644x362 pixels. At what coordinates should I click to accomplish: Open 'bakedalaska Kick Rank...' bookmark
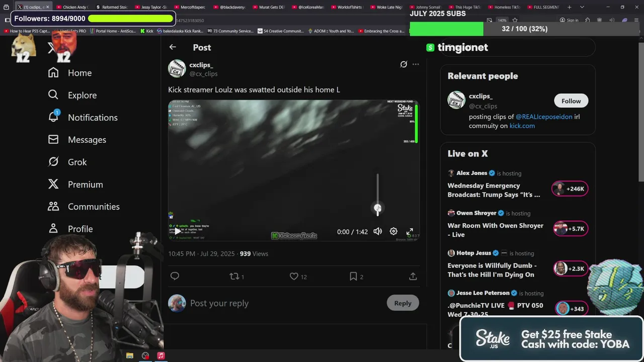(180, 31)
